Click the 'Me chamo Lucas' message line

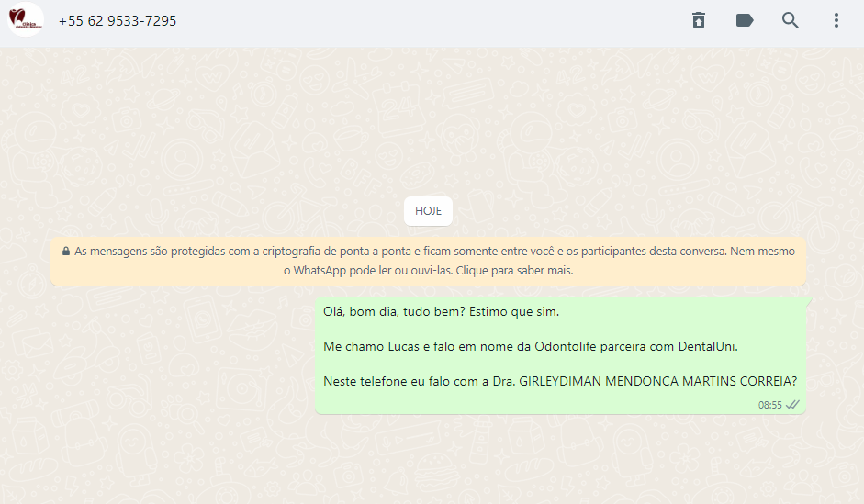[x=530, y=346]
